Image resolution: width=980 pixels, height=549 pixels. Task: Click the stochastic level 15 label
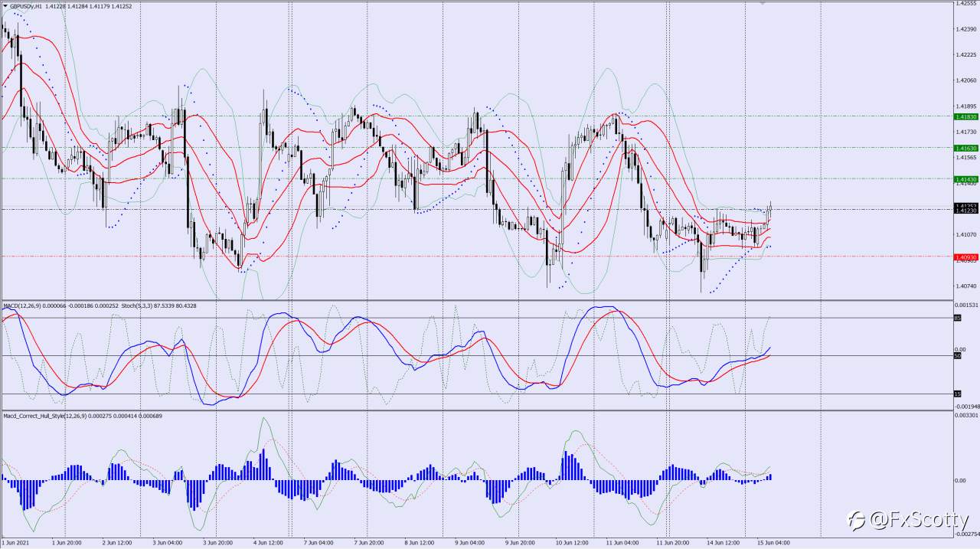957,394
